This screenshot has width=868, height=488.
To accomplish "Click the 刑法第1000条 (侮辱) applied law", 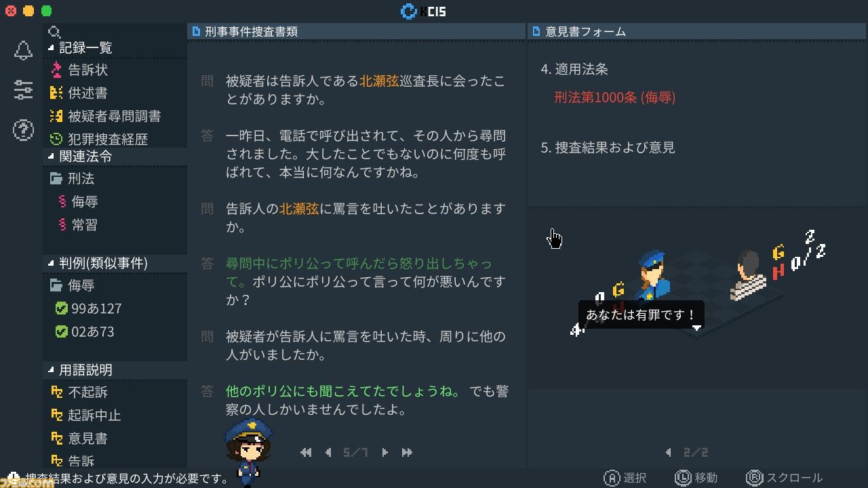I will tap(614, 98).
